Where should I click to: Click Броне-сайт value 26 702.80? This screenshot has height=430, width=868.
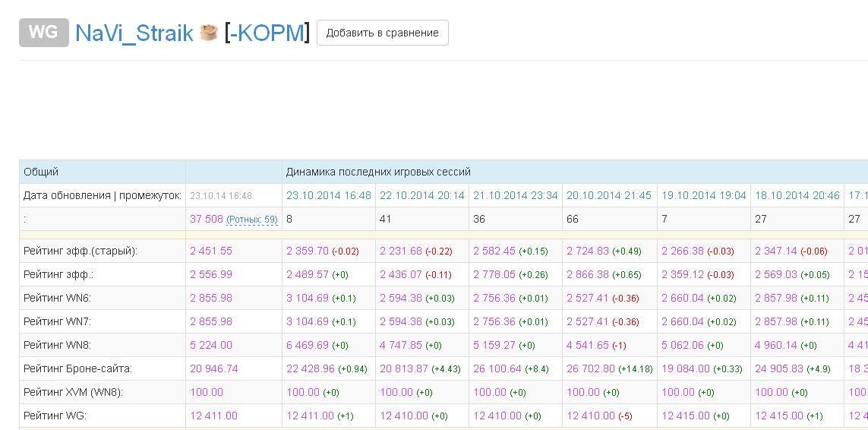(592, 368)
